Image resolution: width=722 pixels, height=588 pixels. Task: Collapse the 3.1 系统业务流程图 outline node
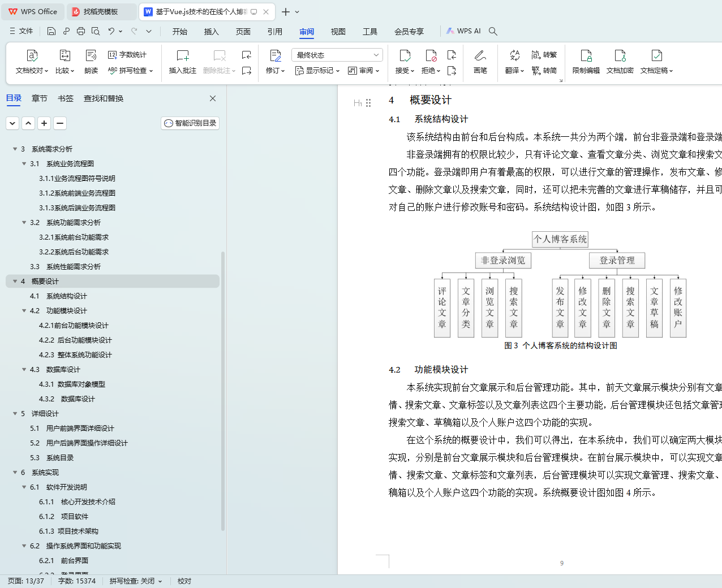click(x=24, y=164)
